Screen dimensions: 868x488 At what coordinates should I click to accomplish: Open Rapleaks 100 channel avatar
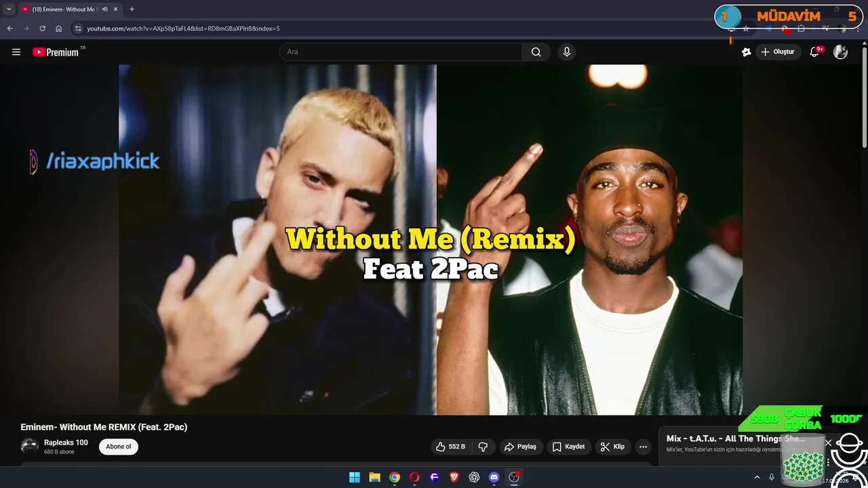point(29,446)
